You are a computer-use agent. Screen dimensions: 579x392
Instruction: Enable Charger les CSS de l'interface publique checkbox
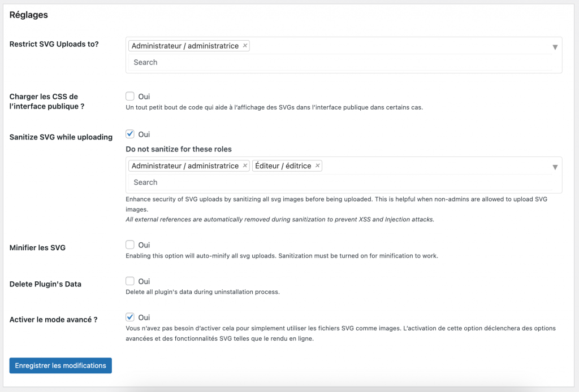tap(130, 97)
